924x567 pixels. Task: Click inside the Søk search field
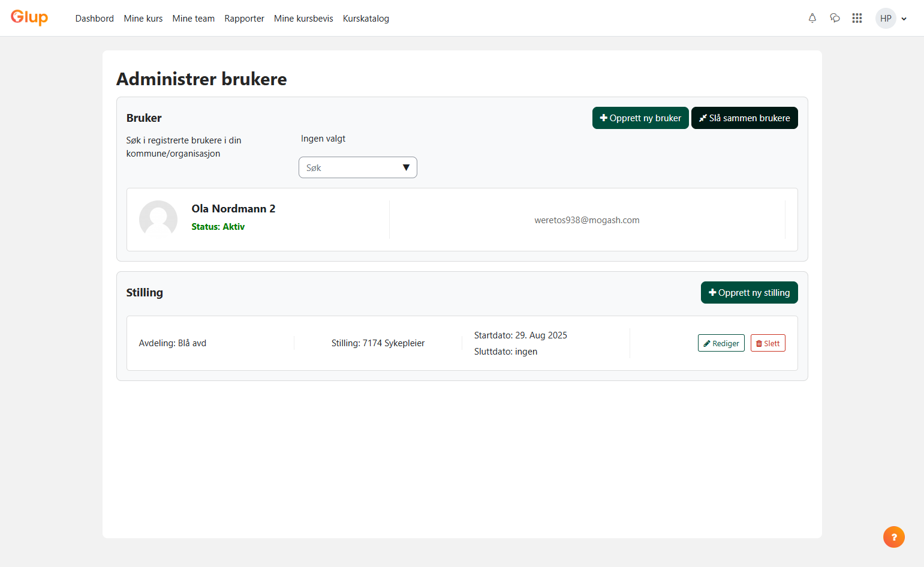358,167
